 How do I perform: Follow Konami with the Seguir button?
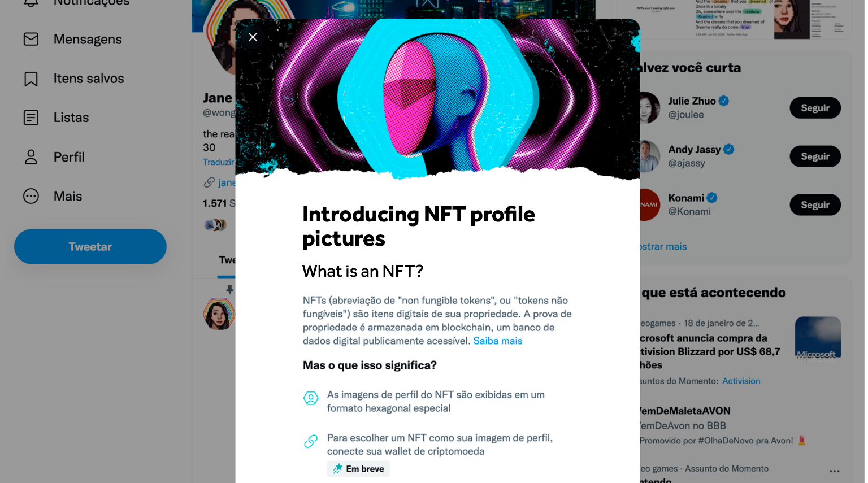click(814, 205)
